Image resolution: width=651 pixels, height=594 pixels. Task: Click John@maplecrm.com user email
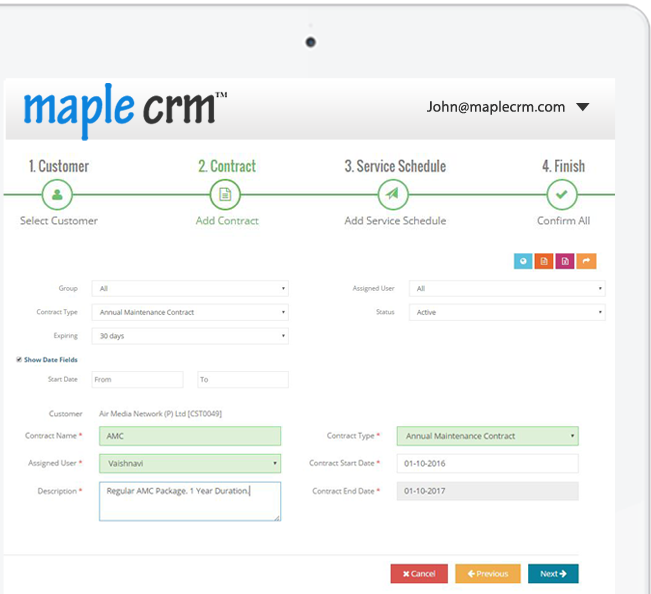pos(496,107)
